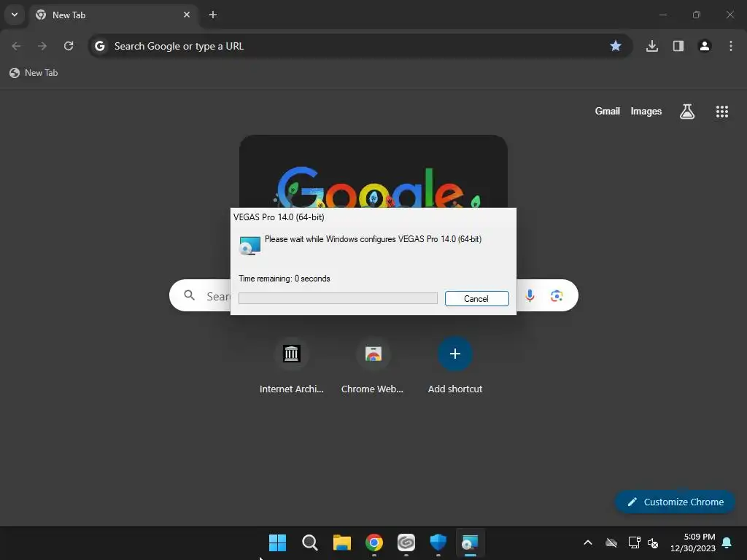This screenshot has height=560, width=747.
Task: Open Gmail link
Action: tap(608, 112)
